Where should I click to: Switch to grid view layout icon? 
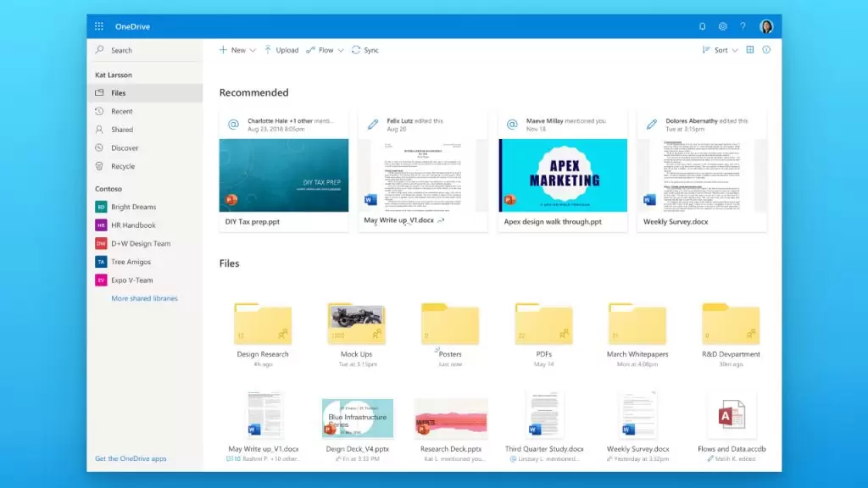pyautogui.click(x=750, y=50)
